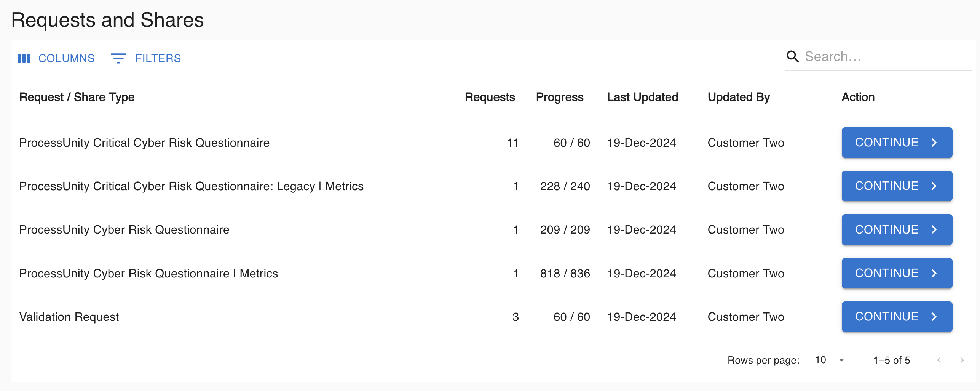The width and height of the screenshot is (980, 391).
Task: Click the Filters funnel icon
Action: tap(118, 58)
